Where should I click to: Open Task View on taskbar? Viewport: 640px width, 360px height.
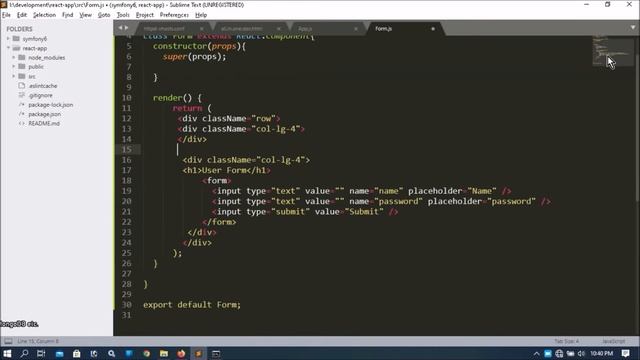coord(41,353)
